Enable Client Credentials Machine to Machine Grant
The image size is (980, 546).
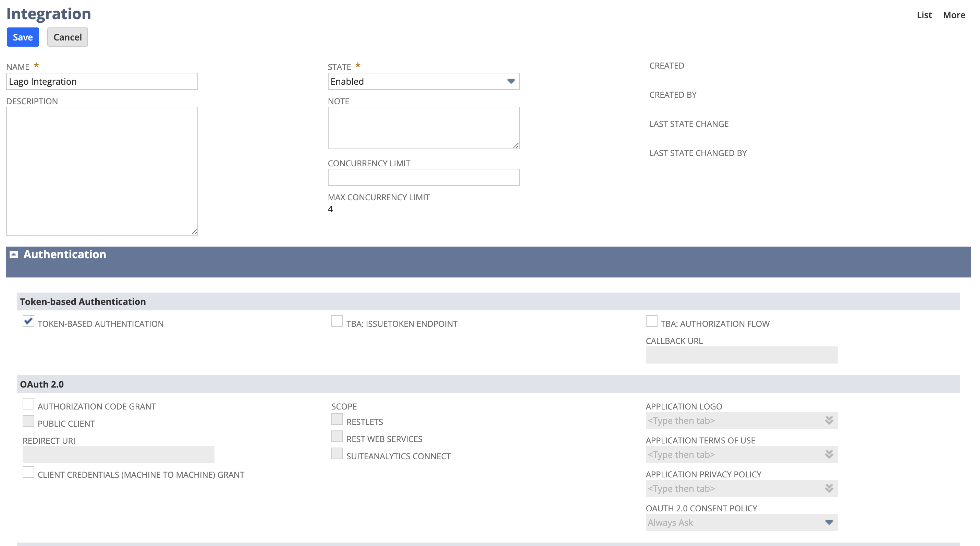coord(28,472)
